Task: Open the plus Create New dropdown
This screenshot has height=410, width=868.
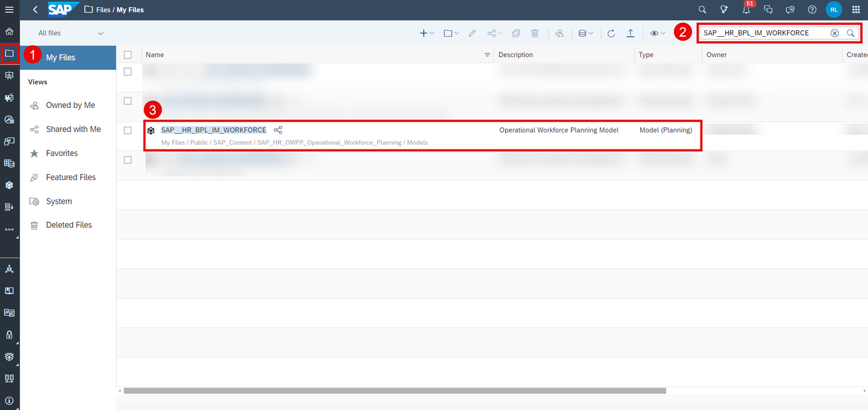Action: (x=427, y=33)
